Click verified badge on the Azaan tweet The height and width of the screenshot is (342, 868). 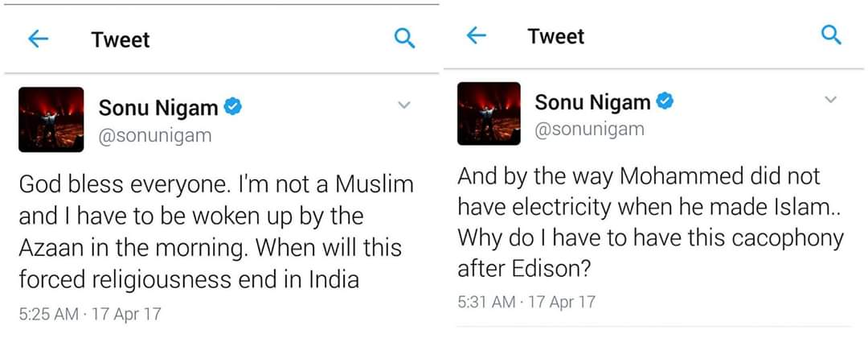[233, 107]
